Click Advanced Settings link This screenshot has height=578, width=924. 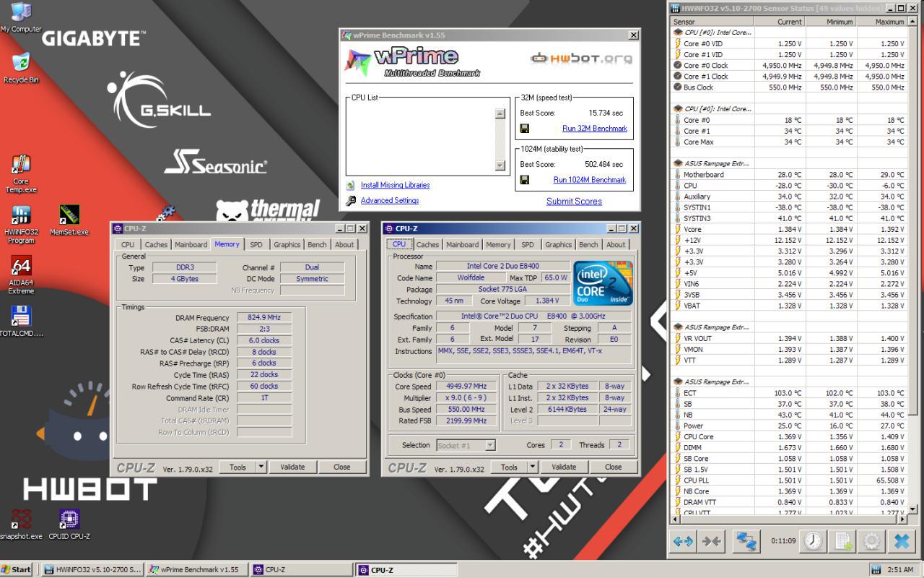(x=390, y=201)
